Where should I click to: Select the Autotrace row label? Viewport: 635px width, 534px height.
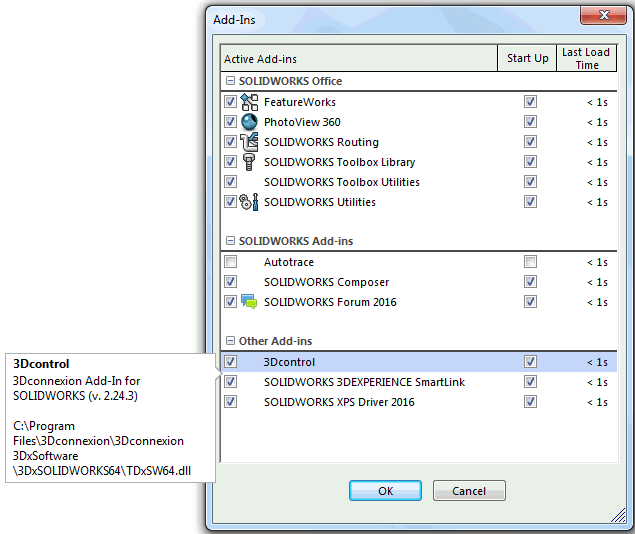(289, 262)
